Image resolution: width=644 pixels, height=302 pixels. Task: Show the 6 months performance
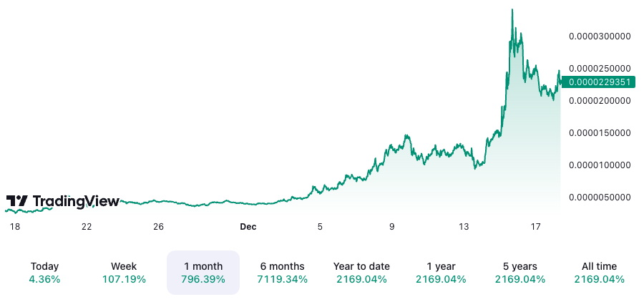282,273
